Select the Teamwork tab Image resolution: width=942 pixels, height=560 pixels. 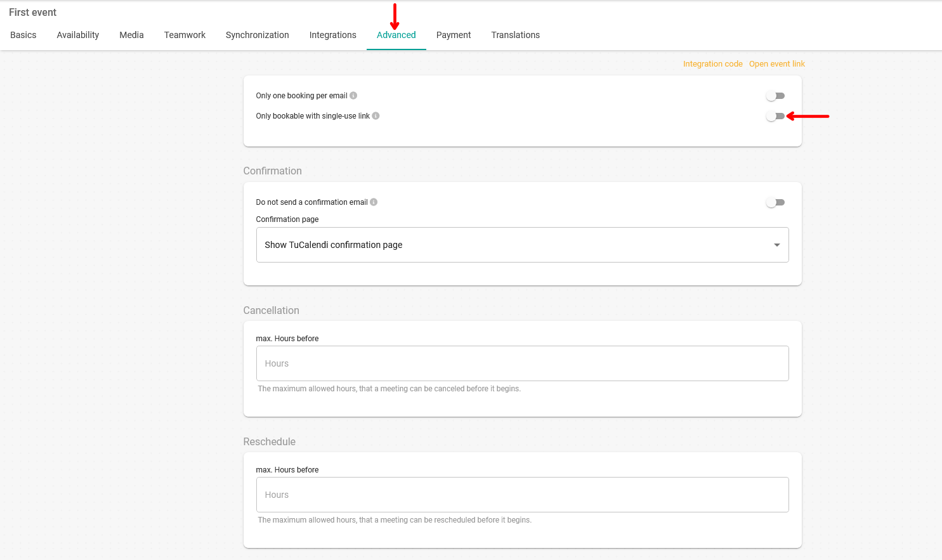point(185,35)
